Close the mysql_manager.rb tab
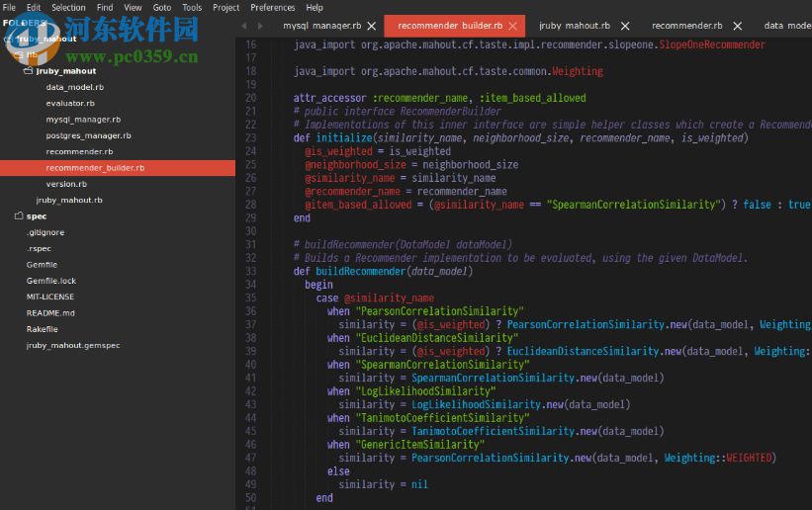Image resolution: width=812 pixels, height=510 pixels. point(371,26)
